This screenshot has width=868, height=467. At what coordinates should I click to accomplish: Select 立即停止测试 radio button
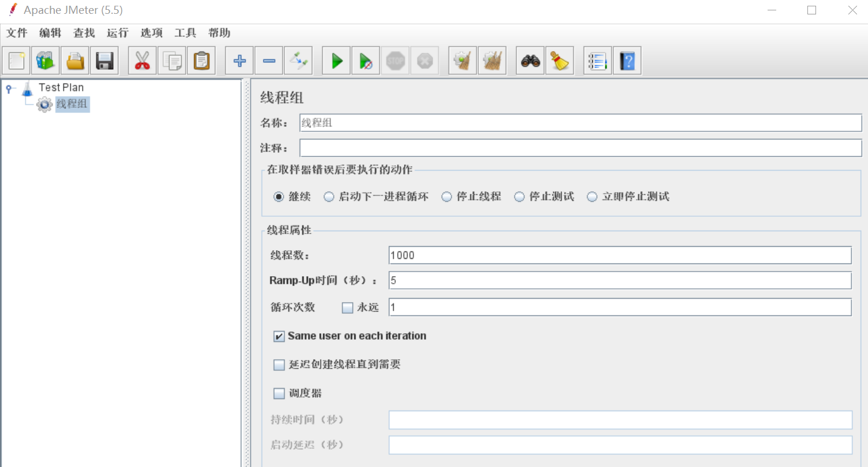click(592, 197)
